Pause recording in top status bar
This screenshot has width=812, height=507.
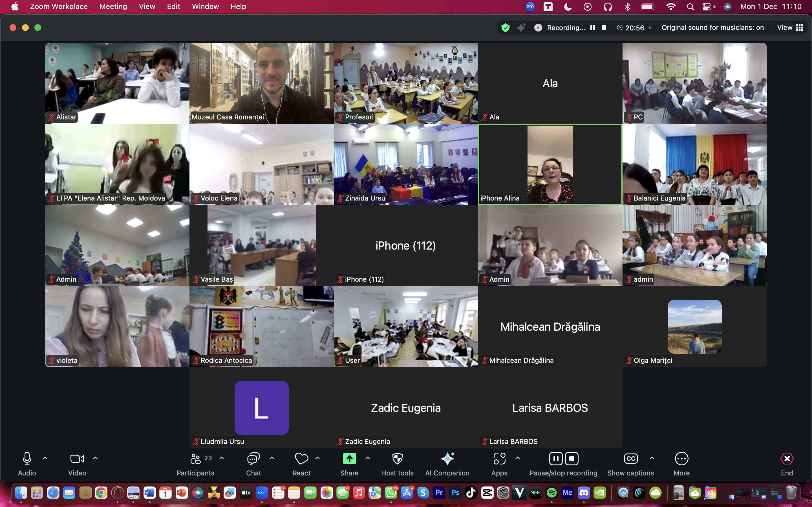593,28
